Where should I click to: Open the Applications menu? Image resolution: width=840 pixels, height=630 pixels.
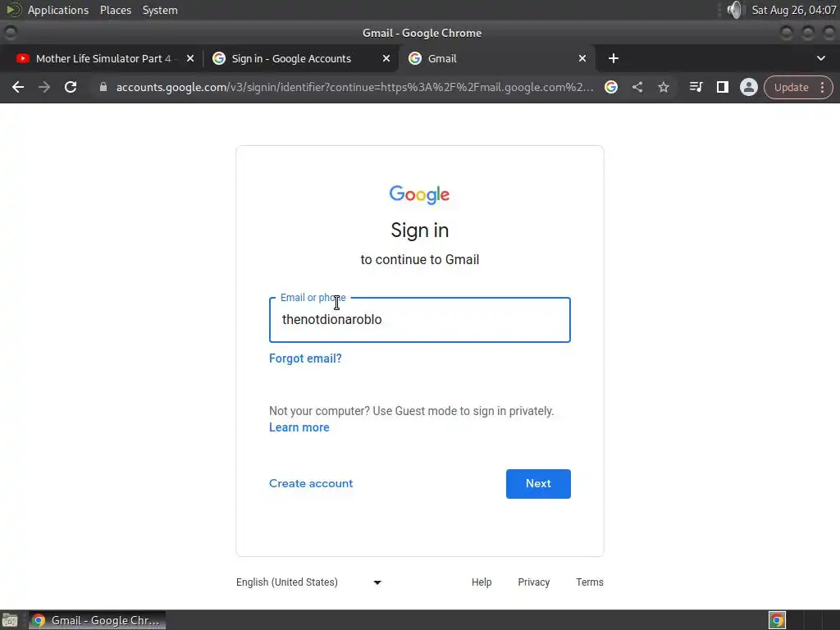58,10
